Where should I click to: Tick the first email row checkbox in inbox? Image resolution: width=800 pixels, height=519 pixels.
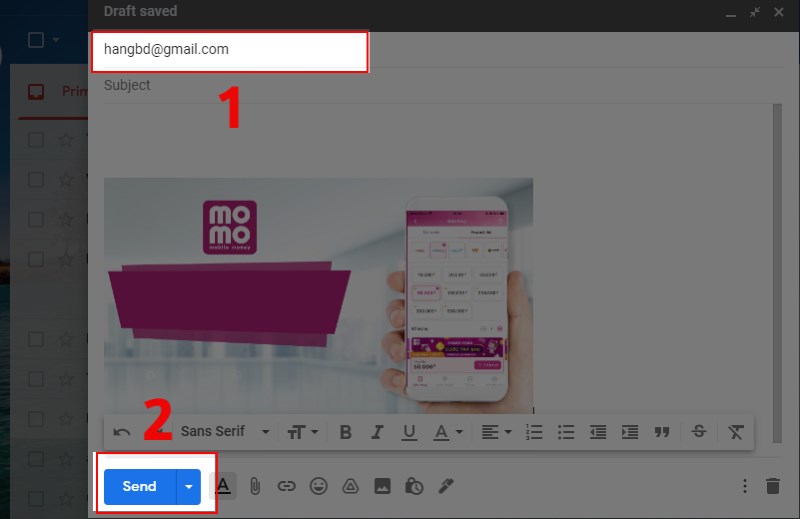(36, 139)
